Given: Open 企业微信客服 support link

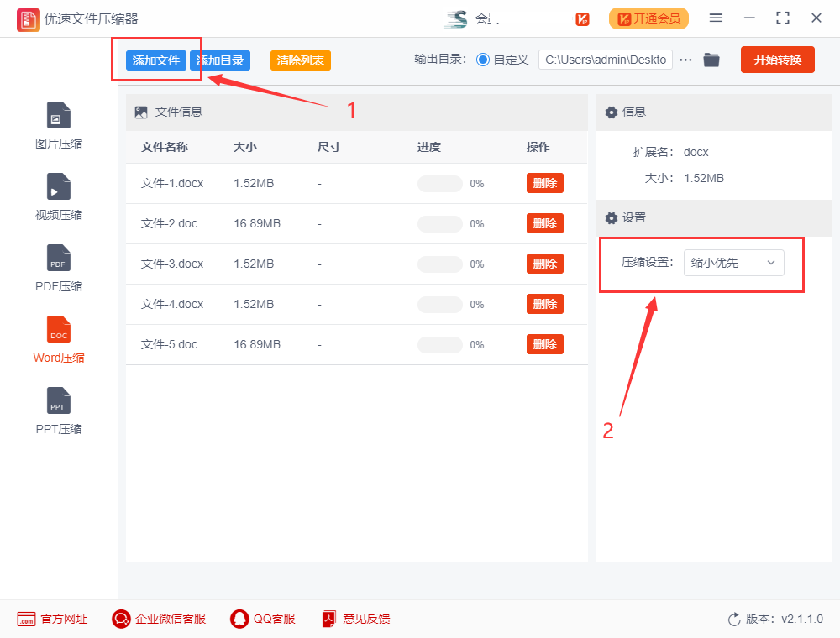Looking at the screenshot, I should coord(159,619).
